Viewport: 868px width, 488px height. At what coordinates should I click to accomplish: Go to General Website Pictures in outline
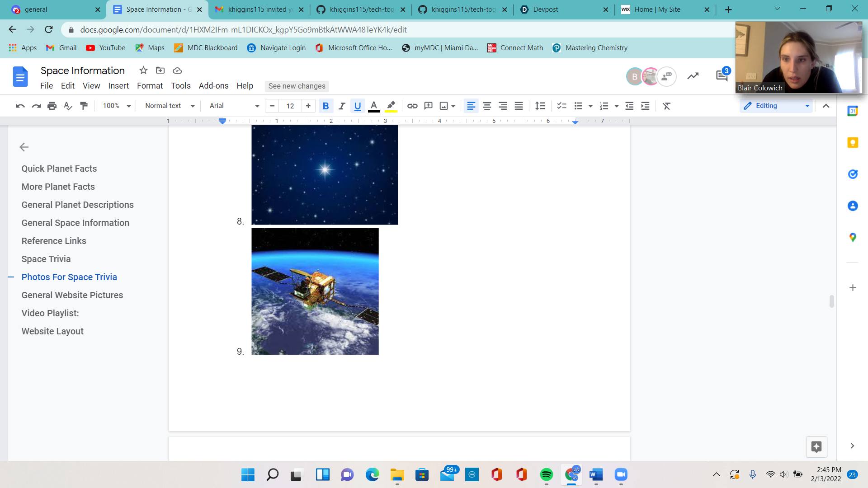[72, 295]
